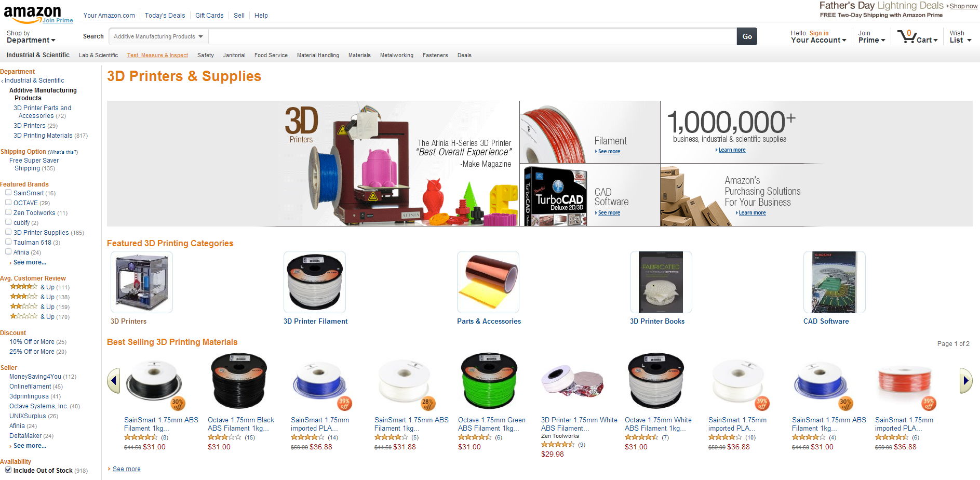Open the Additive Manufacturing Products search dropdown
The height and width of the screenshot is (480, 980).
tap(158, 36)
